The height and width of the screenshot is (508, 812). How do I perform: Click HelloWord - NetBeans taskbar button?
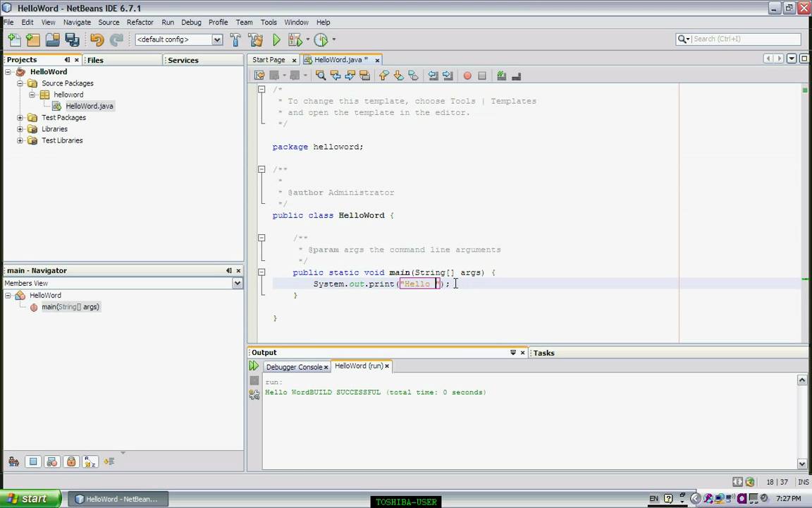click(118, 500)
